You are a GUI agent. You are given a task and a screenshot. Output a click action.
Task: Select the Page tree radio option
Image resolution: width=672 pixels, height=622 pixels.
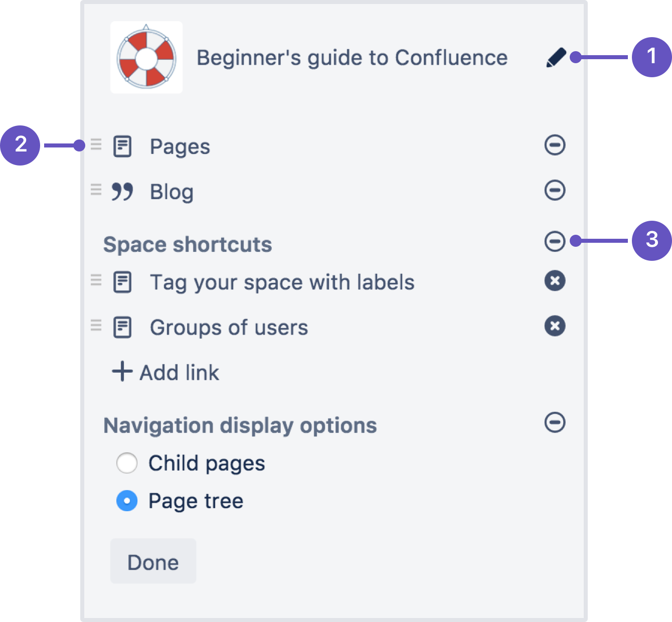click(x=127, y=501)
